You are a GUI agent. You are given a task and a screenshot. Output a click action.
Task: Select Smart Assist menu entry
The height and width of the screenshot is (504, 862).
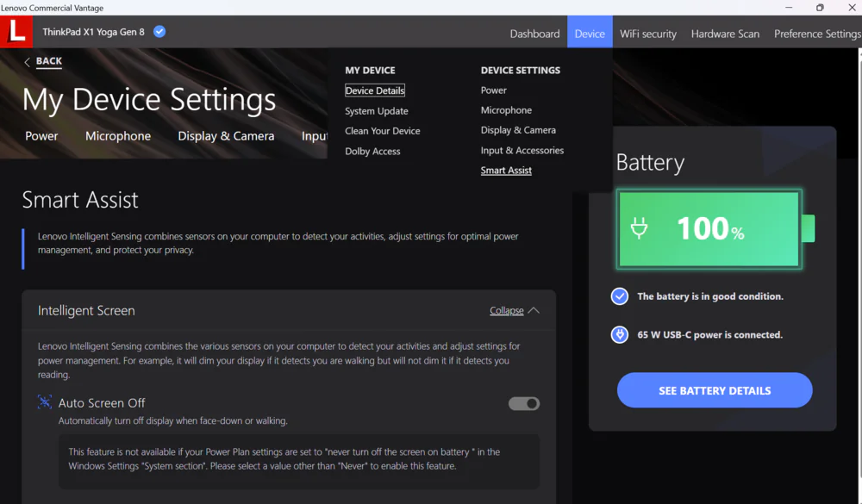[x=506, y=171]
